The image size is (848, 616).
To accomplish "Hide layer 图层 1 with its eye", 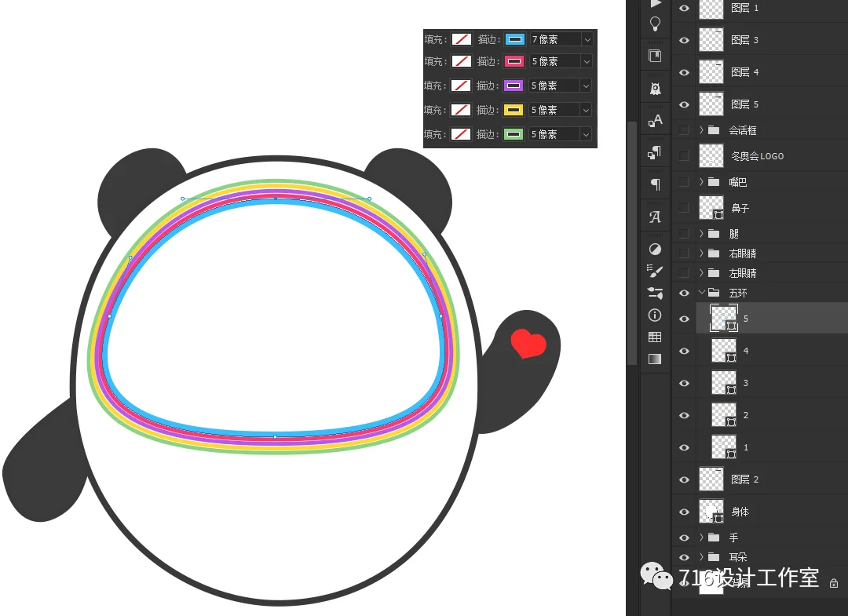I will (684, 8).
